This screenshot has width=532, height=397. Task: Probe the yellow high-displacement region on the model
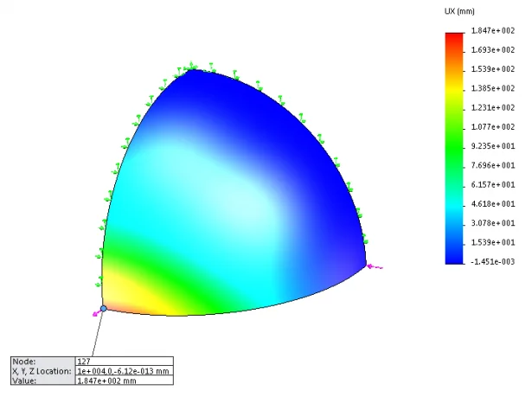[x=130, y=298]
